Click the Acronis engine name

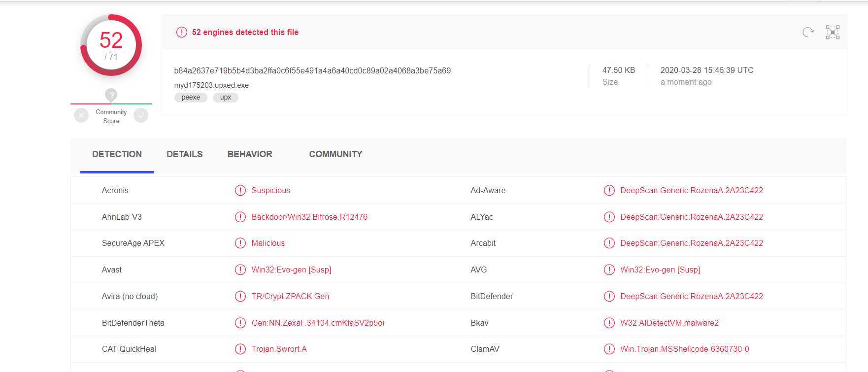115,190
